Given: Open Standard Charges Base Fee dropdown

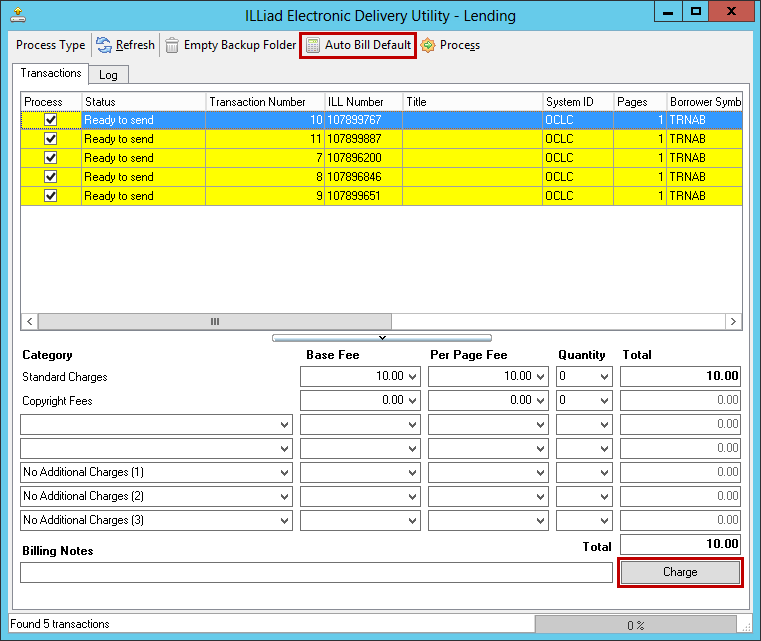Looking at the screenshot, I should (x=413, y=377).
